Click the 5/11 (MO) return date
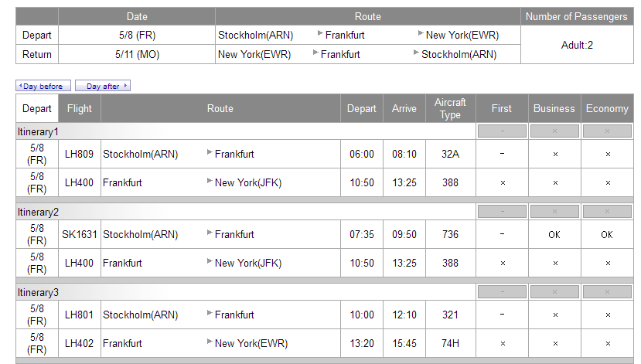The height and width of the screenshot is (364, 641). tap(137, 54)
